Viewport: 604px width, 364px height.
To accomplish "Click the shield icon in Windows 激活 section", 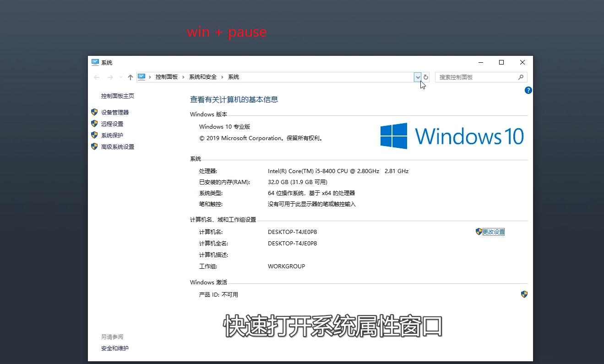I will [x=524, y=294].
